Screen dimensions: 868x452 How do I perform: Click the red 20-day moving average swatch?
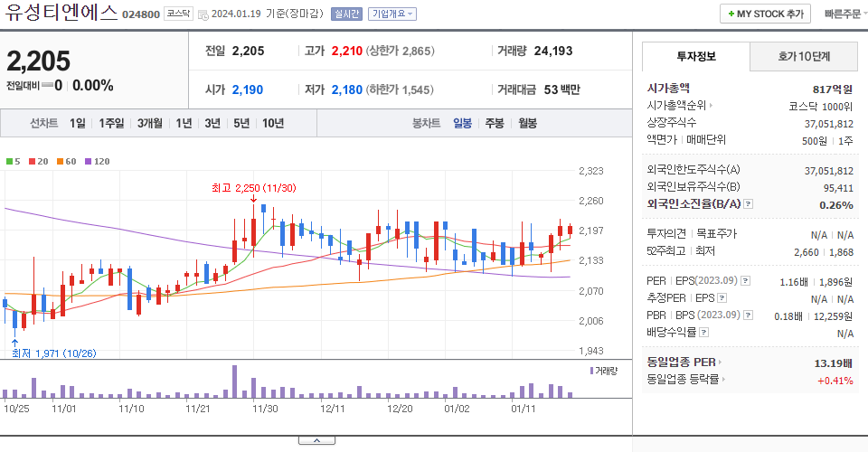(33, 162)
